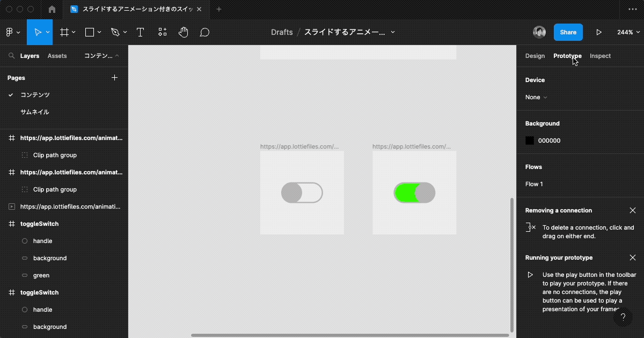Play the prototype from the toolbar
This screenshot has height=338, width=644.
(599, 32)
